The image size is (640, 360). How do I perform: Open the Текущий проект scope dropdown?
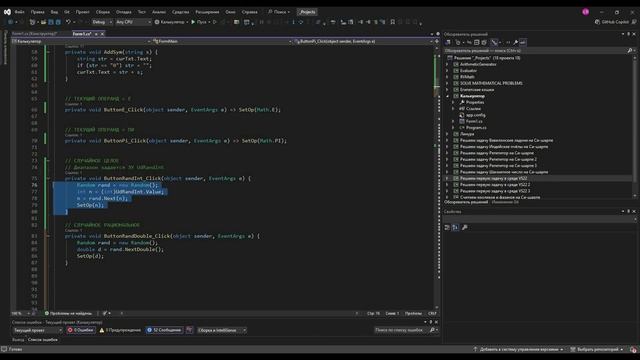[38, 330]
